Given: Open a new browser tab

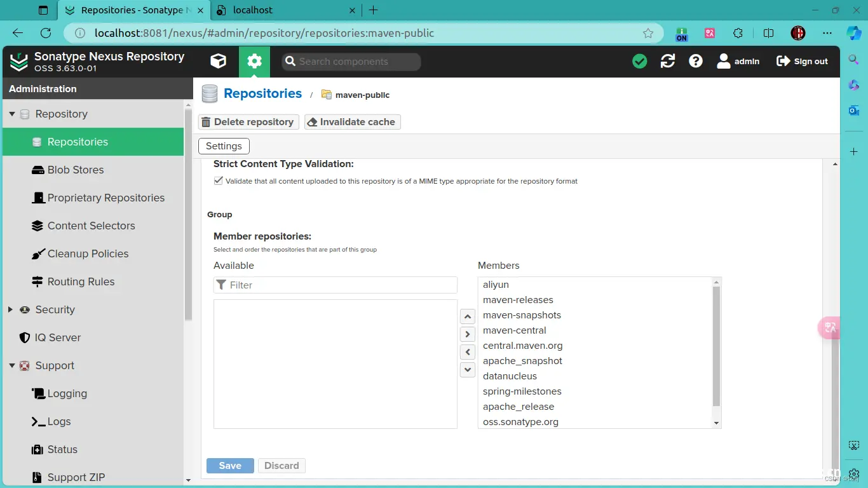Looking at the screenshot, I should pyautogui.click(x=373, y=10).
